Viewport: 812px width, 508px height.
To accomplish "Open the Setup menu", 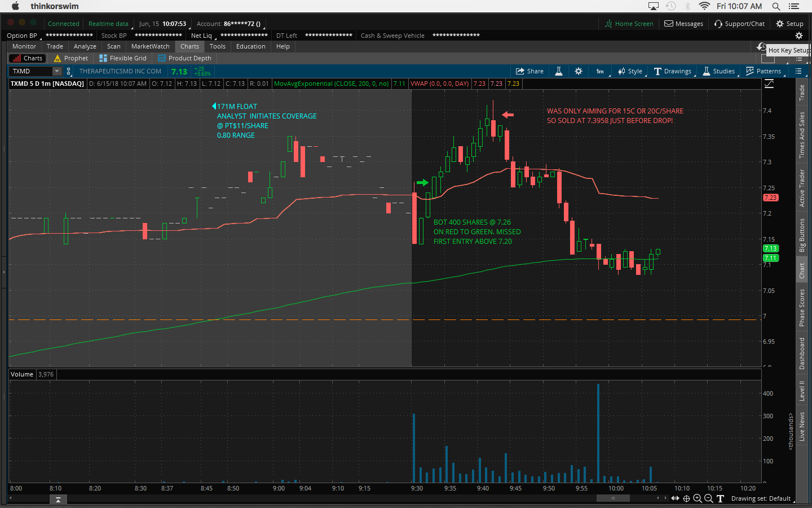I will tap(789, 24).
